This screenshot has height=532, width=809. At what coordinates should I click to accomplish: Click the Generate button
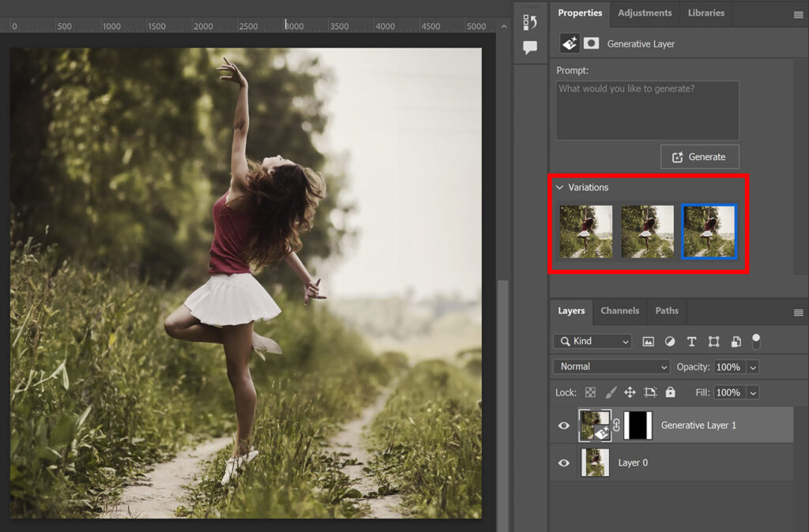700,157
